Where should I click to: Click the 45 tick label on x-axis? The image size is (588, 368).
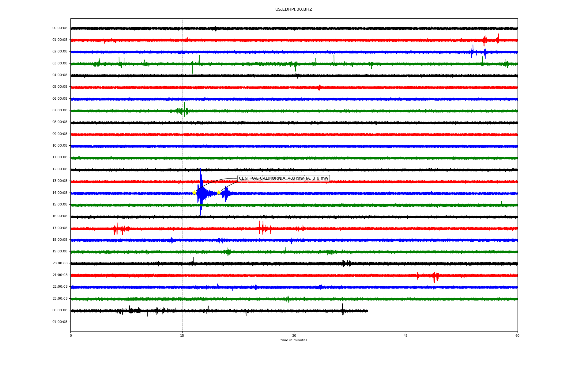coord(406,335)
